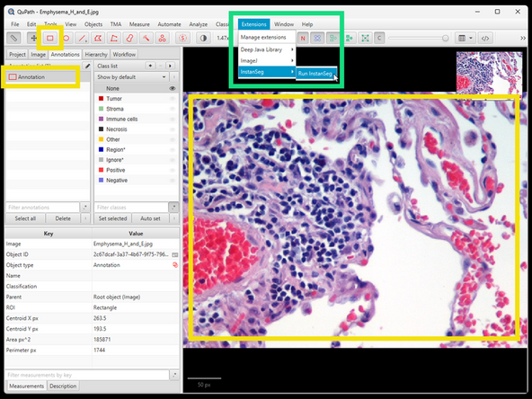Click the pencil edit icon above annotation list
532x399 pixels.
click(87, 66)
